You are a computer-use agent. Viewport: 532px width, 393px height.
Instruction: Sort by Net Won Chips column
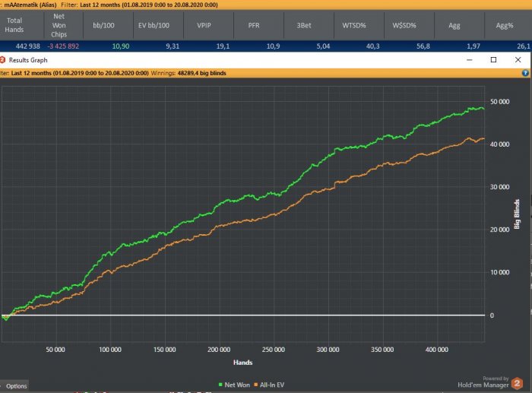click(59, 25)
